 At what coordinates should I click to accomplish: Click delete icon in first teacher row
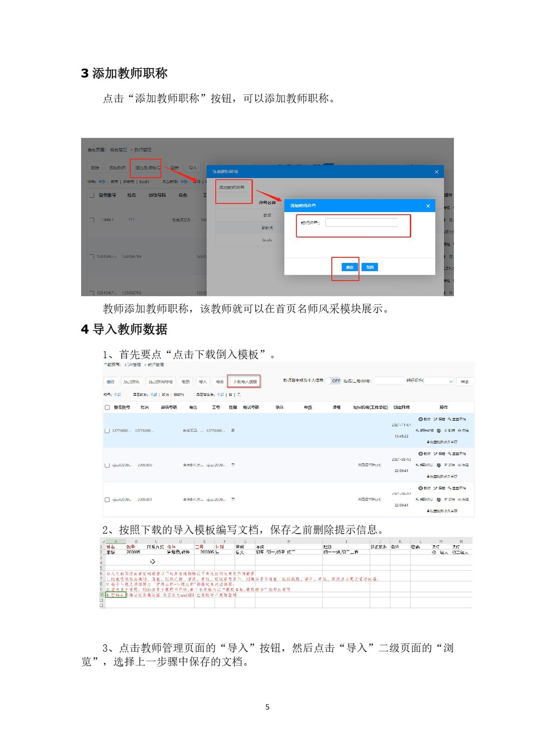[x=420, y=419]
